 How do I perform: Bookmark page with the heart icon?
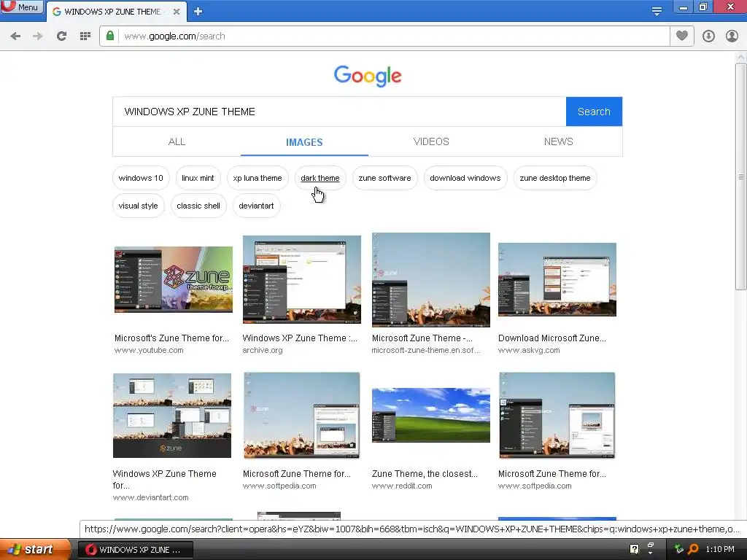click(x=682, y=36)
